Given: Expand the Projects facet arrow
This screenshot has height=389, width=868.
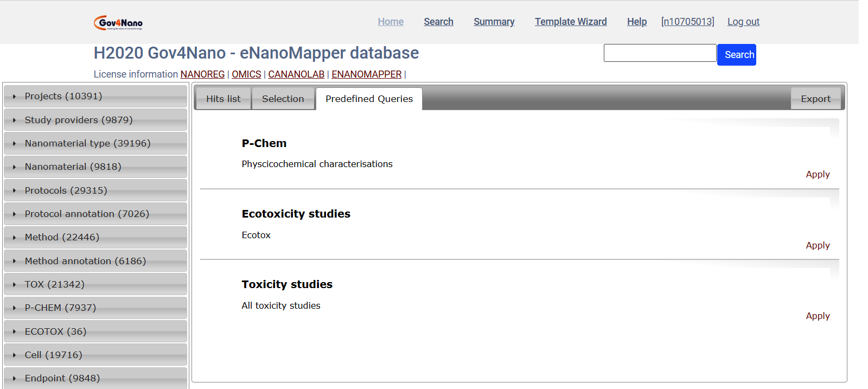Looking at the screenshot, I should (x=15, y=97).
